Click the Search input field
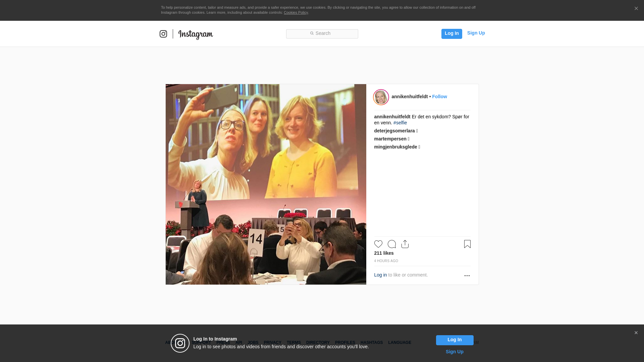The image size is (644, 362). (x=322, y=34)
